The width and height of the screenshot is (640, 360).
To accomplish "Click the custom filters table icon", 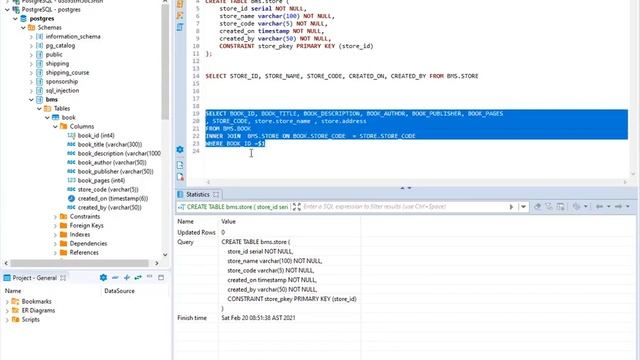I will click(x=560, y=207).
